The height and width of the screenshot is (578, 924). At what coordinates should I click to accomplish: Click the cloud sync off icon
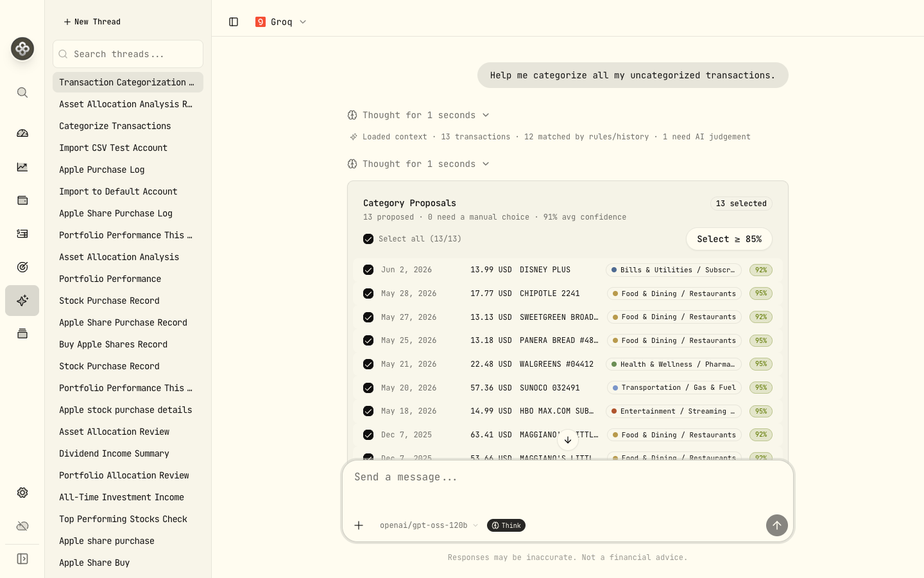coord(22,526)
